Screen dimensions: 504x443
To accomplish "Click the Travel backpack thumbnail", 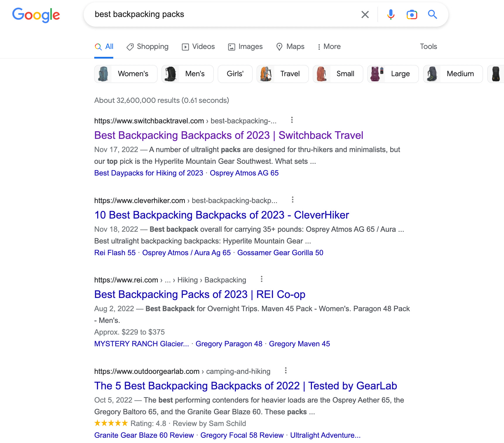I will pos(266,74).
